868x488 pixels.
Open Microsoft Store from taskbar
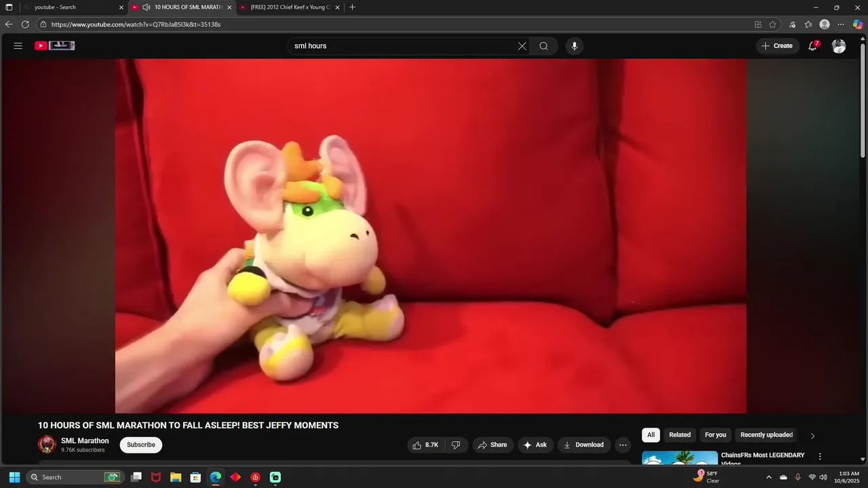(x=195, y=477)
